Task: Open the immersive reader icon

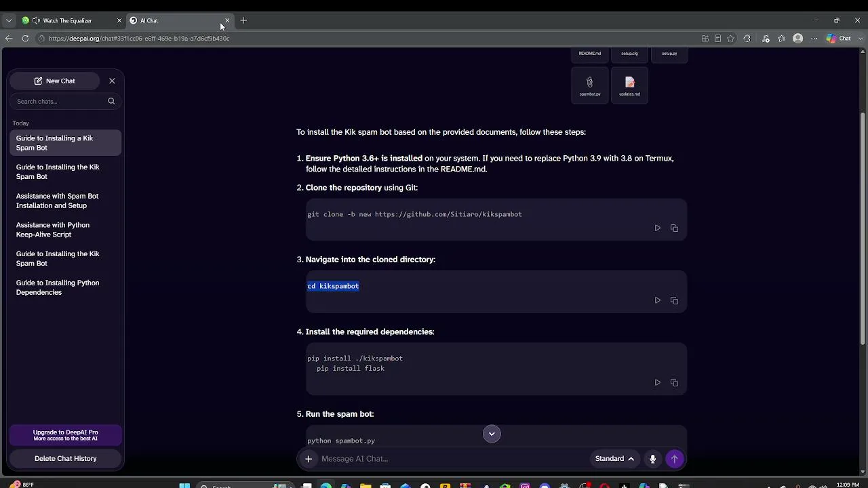Action: [717, 39]
